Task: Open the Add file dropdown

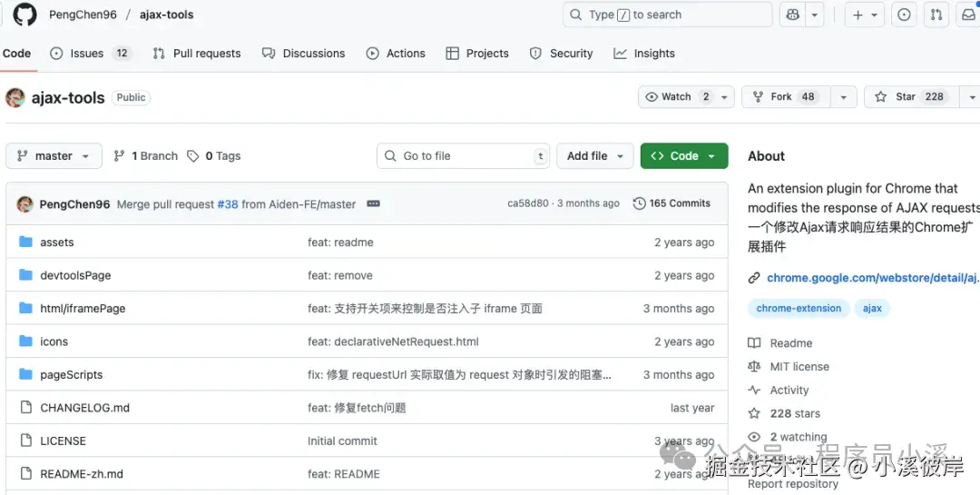Action: (x=595, y=156)
